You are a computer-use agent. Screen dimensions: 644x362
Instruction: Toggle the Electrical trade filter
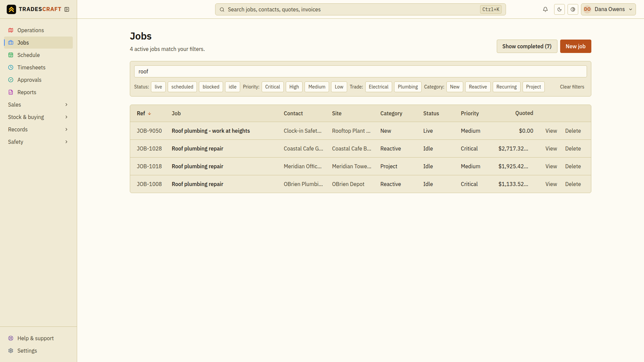click(x=378, y=87)
